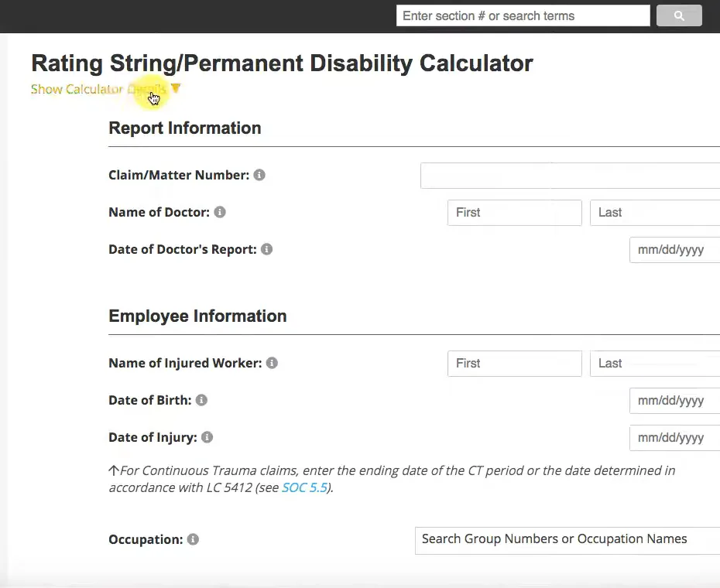
Task: Expand Show Calculator Details arrow
Action: [x=176, y=87]
